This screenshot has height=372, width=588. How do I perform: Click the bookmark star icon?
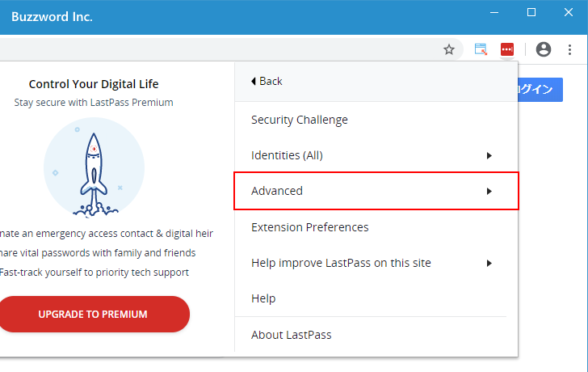pyautogui.click(x=449, y=49)
